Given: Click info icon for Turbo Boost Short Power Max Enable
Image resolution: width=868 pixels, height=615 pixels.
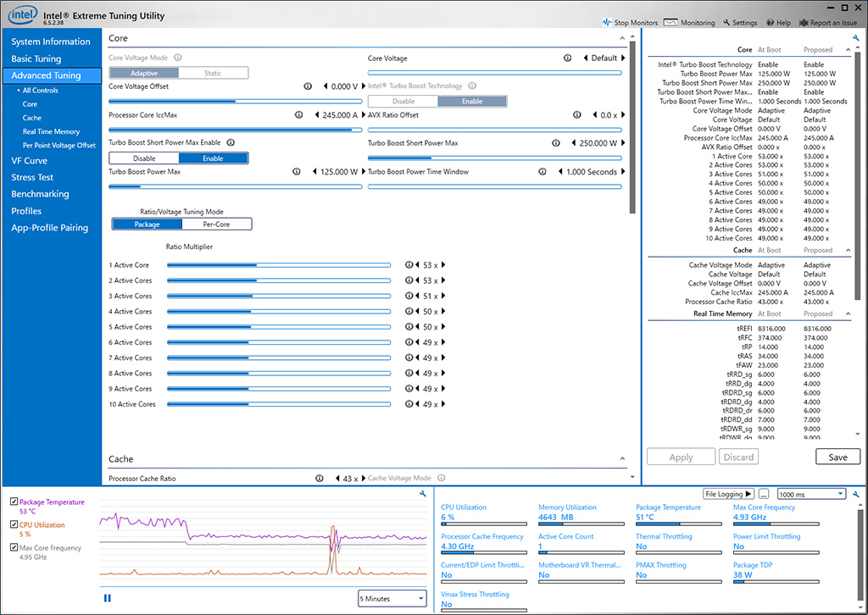Looking at the screenshot, I should tap(231, 142).
